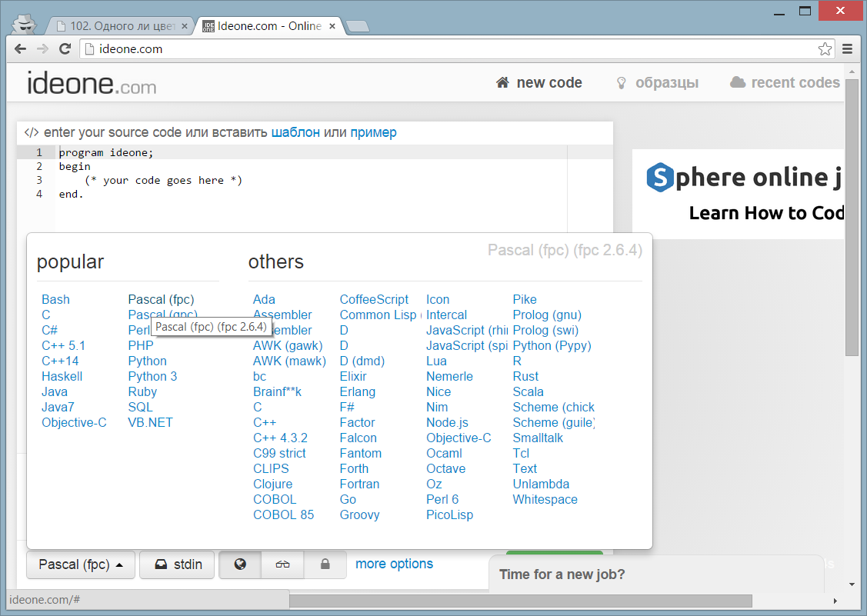Choose CoffeeScript language
The height and width of the screenshot is (616, 867).
click(x=374, y=299)
